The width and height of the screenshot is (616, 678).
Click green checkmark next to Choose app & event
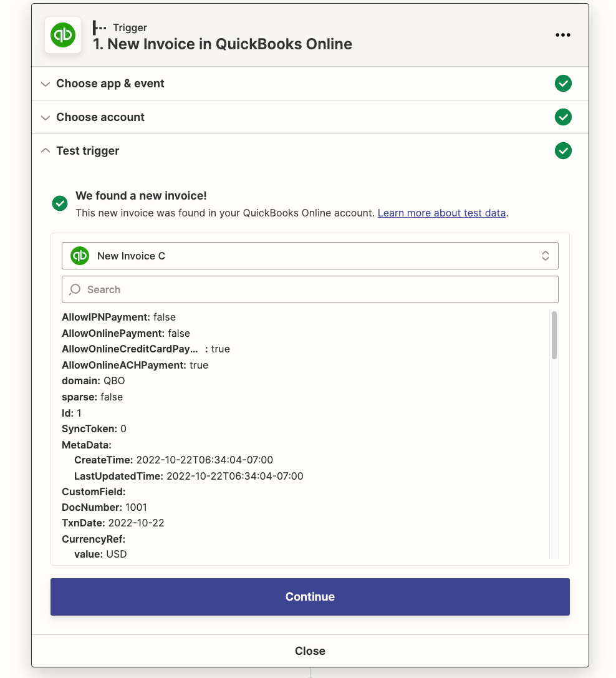(563, 84)
